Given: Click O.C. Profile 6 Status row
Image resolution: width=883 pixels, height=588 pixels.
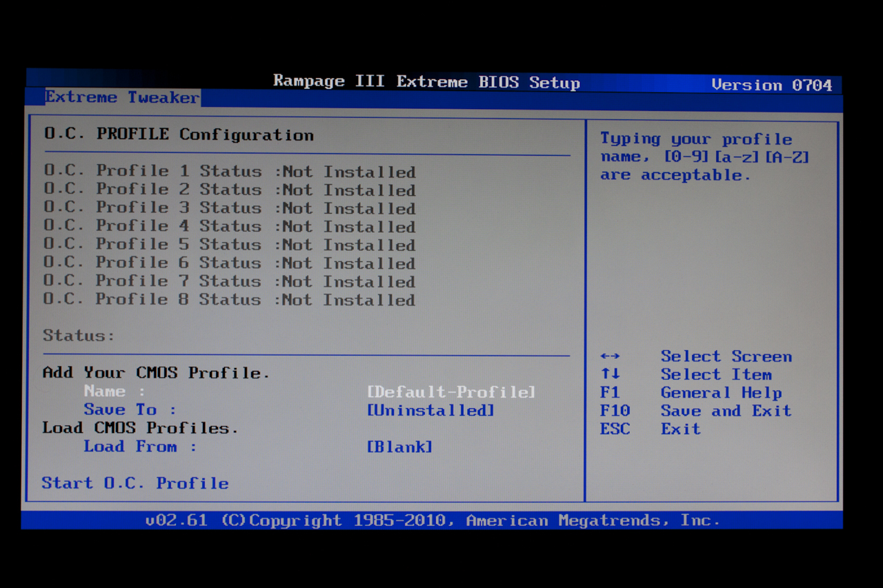Looking at the screenshot, I should click(230, 263).
